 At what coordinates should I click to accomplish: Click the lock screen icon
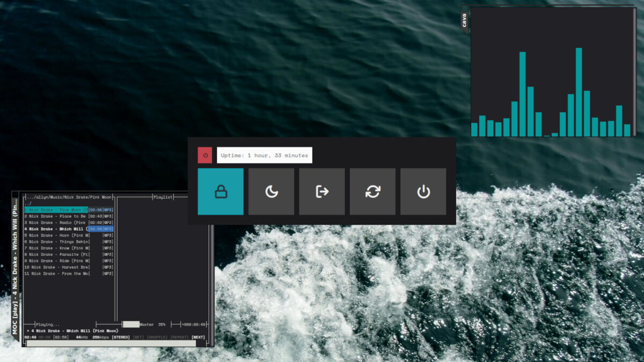[221, 191]
